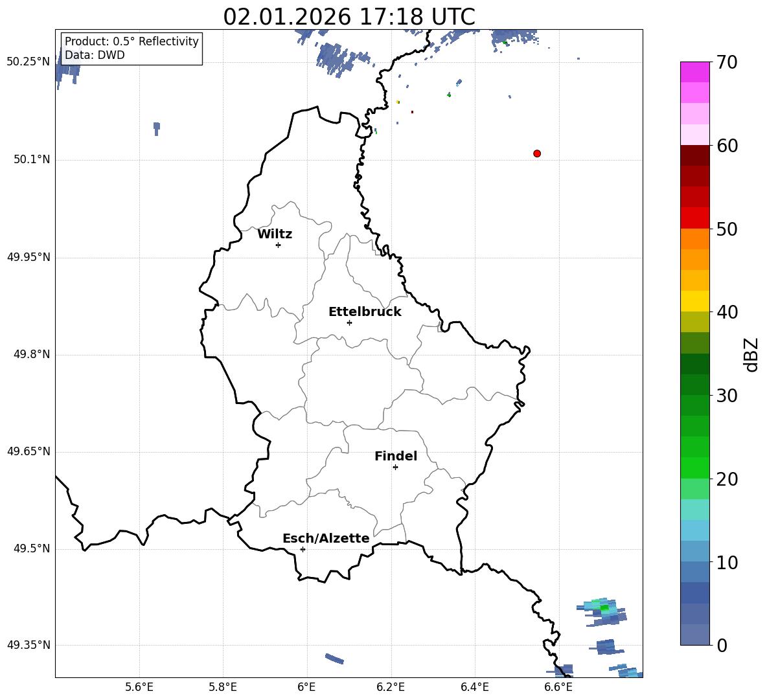Image resolution: width=767 pixels, height=700 pixels.
Task: Click the 49.95°N latitude label
Action: tap(29, 256)
